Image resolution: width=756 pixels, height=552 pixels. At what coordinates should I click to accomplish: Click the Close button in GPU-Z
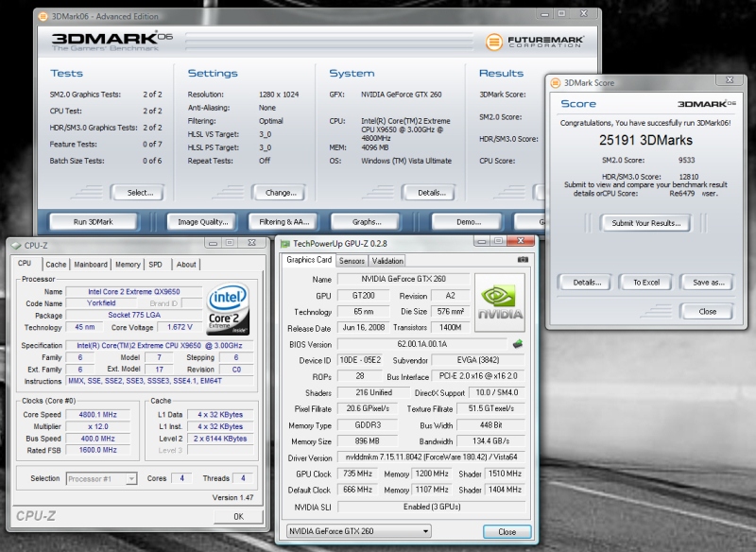point(507,532)
